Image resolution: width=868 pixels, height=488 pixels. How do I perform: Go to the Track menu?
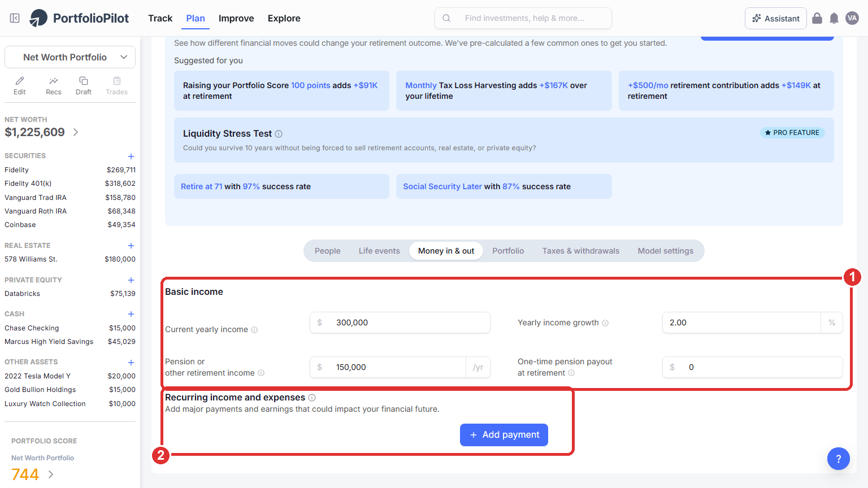point(160,18)
